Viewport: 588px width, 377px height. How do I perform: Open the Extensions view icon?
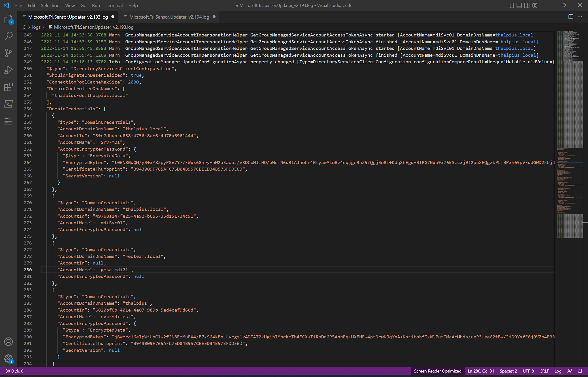[x=8, y=87]
